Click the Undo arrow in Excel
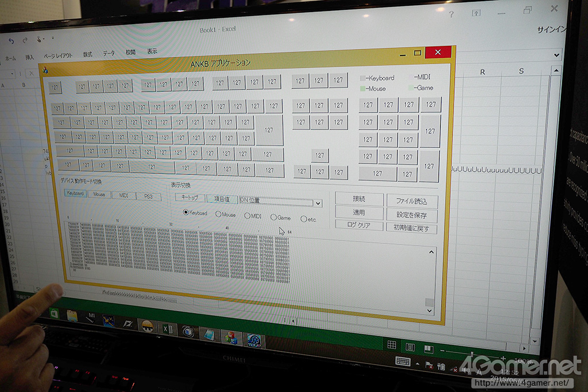This screenshot has height=392, width=588. point(11,41)
